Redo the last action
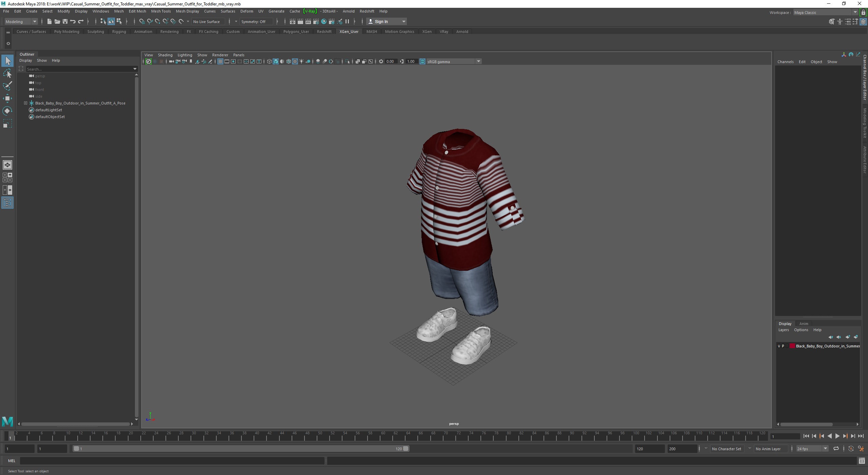Screen dimensions: 868x475 click(x=81, y=21)
